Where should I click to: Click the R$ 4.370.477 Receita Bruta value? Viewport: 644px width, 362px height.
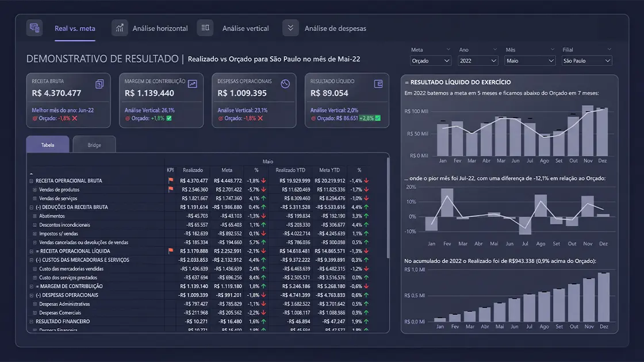coord(56,93)
